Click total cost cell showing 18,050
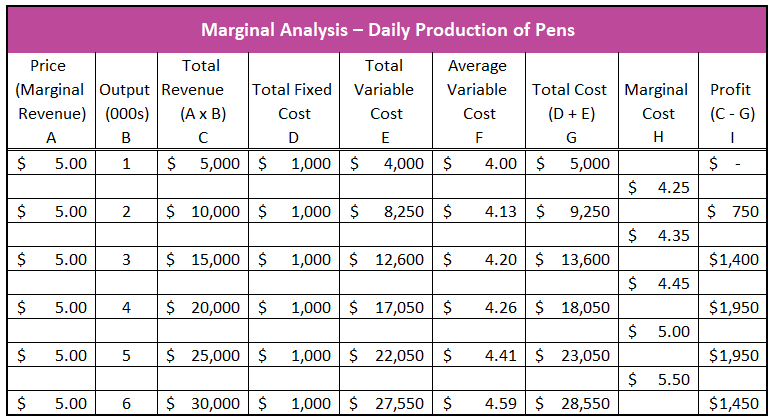773x418 pixels. pos(572,308)
